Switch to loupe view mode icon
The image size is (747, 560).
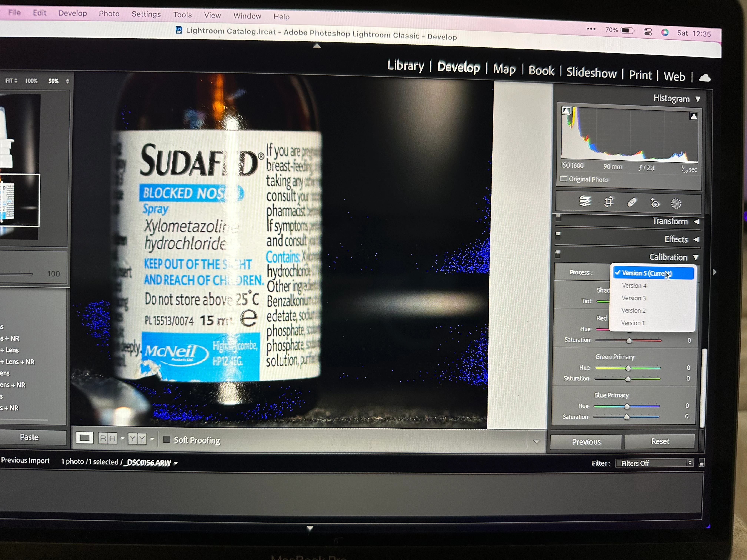84,438
